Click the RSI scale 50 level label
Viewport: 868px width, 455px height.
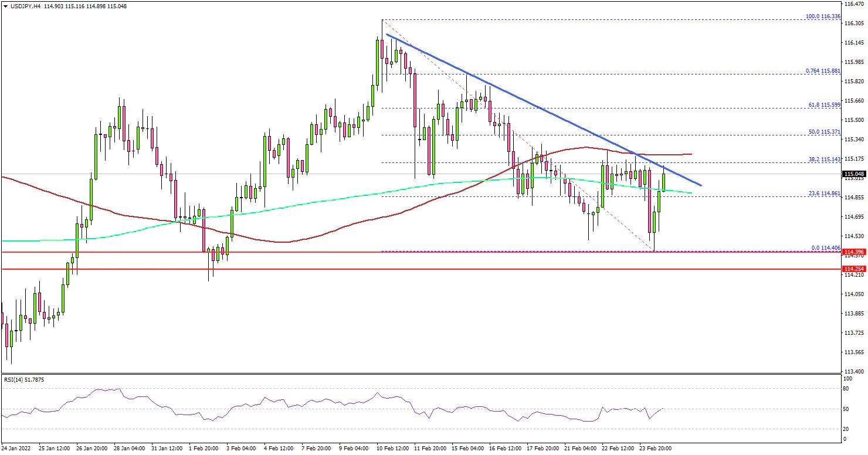click(x=846, y=409)
